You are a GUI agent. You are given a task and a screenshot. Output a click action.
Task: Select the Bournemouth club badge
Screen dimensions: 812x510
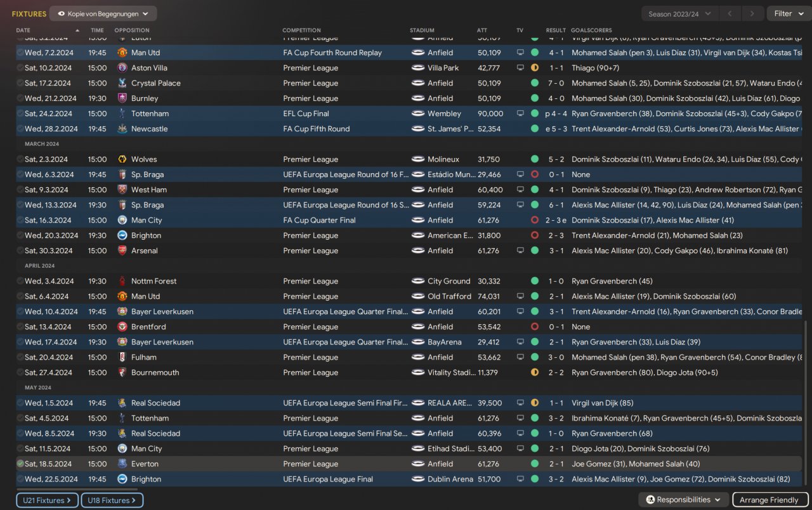122,372
